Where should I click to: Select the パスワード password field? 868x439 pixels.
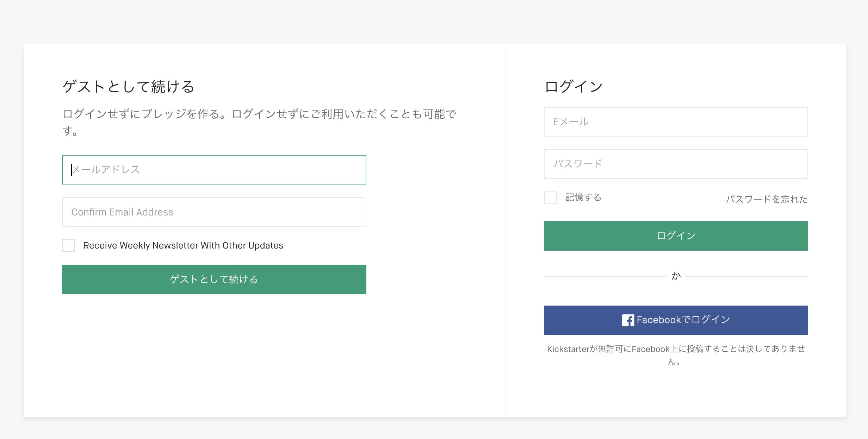[x=676, y=164]
